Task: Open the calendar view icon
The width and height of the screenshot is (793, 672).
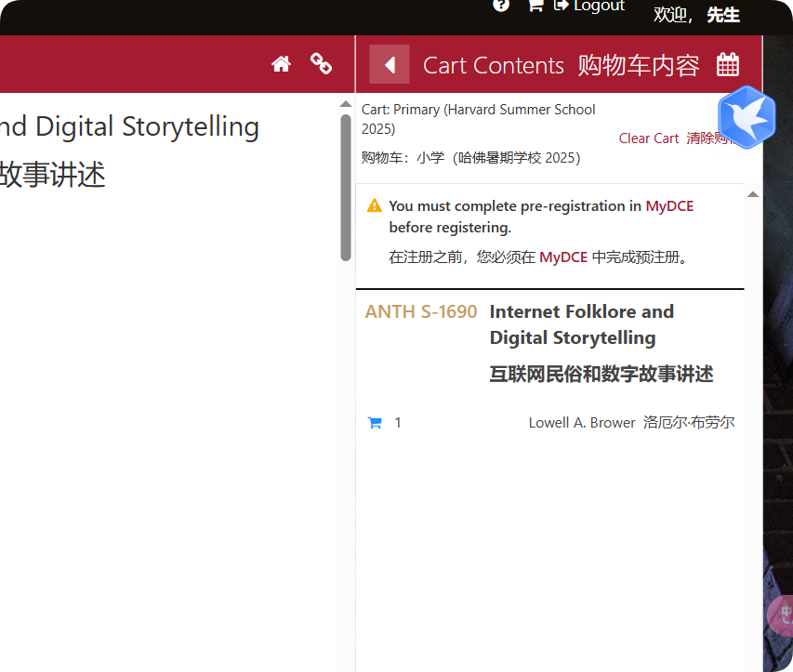Action: pyautogui.click(x=728, y=64)
